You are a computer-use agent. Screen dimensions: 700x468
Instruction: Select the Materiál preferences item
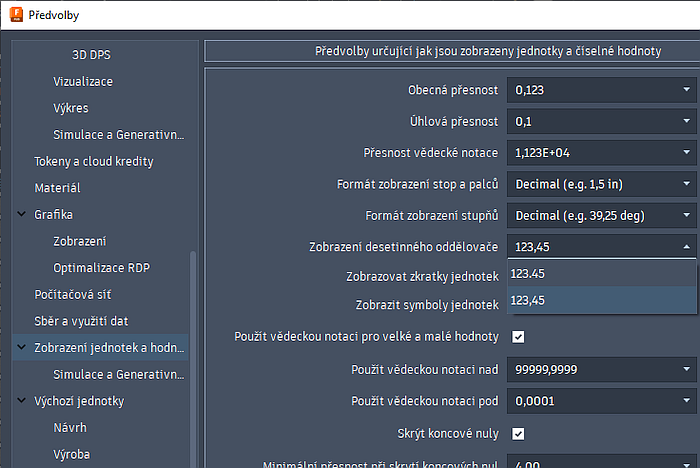click(x=57, y=187)
